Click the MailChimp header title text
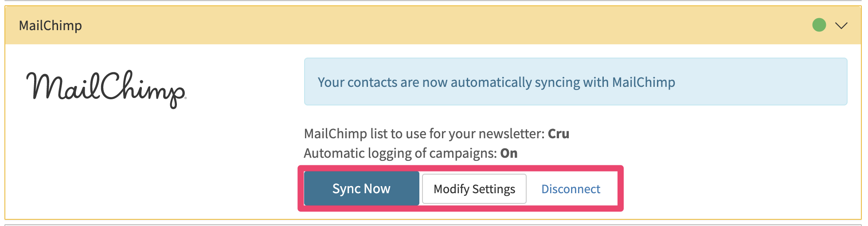Viewport: 868px width, 226px height. click(x=51, y=26)
